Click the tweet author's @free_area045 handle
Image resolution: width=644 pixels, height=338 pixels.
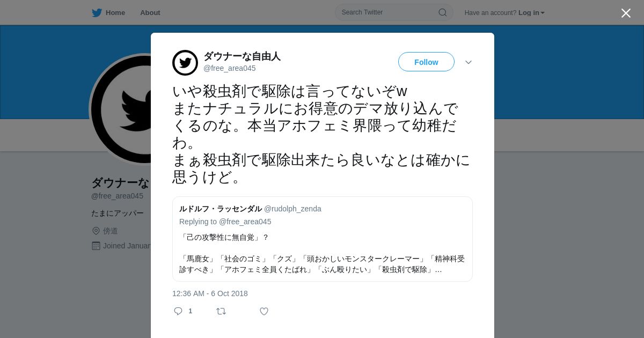pos(230,68)
